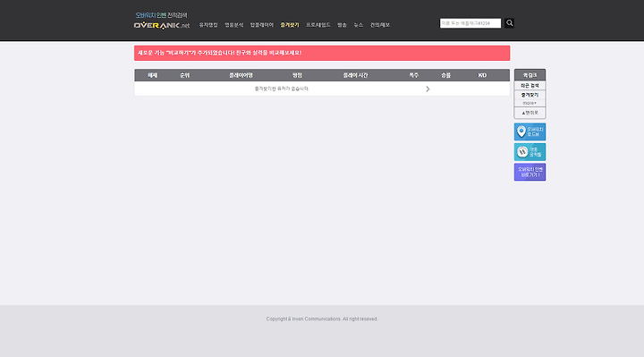
Task: Click the 순위 column header
Action: click(x=185, y=75)
